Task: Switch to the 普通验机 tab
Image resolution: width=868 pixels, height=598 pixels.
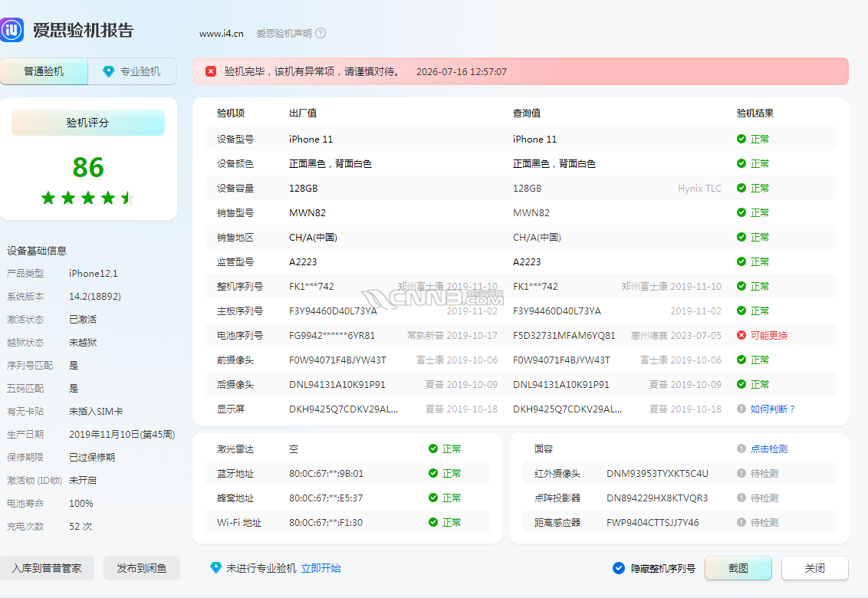Action: pyautogui.click(x=44, y=71)
